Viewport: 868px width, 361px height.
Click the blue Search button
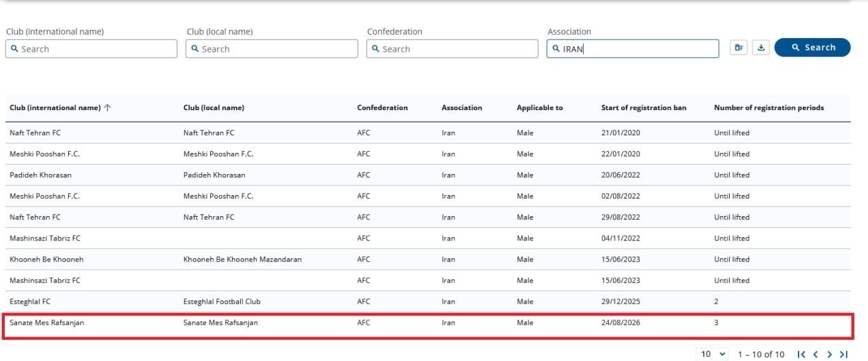click(812, 48)
